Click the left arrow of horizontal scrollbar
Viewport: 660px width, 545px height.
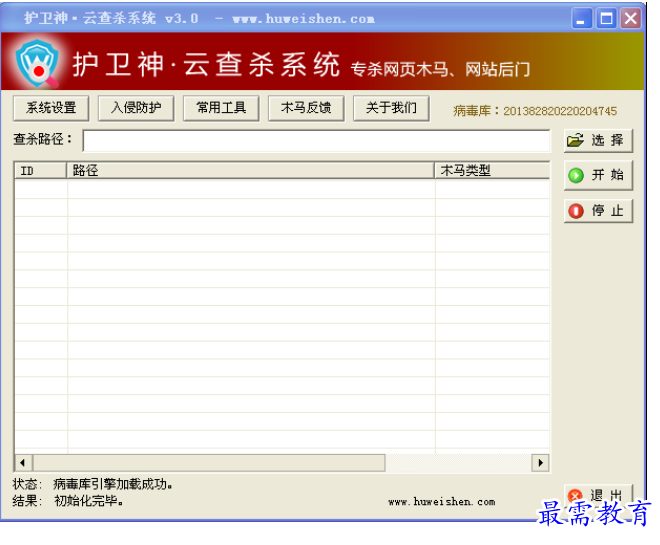point(23,463)
